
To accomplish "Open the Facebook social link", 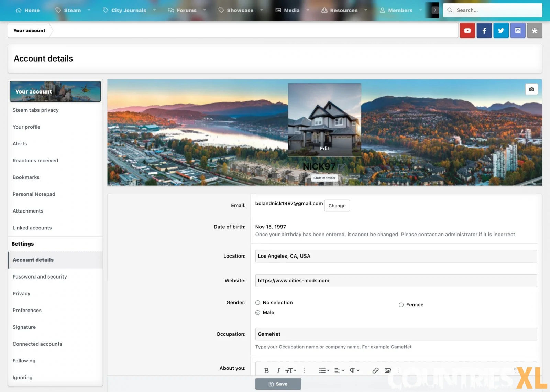I will [484, 31].
